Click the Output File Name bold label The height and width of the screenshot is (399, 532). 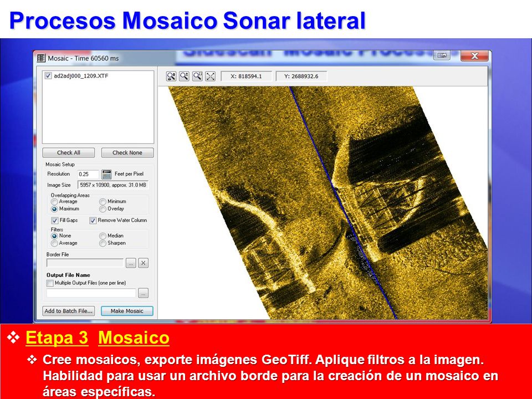[x=68, y=275]
